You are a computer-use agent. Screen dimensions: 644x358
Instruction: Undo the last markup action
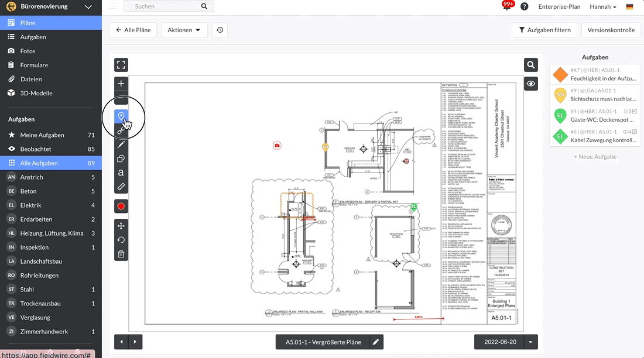121,240
